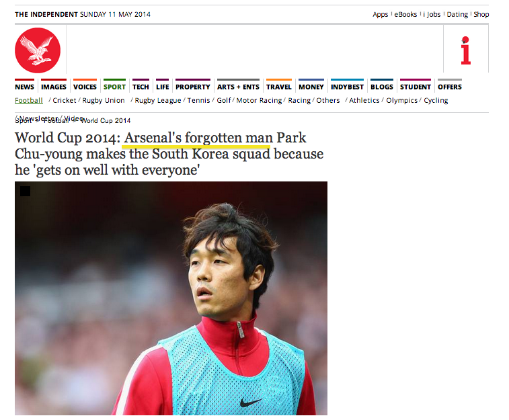Click the Independent eagle logo
The height and width of the screenshot is (420, 509).
tap(38, 50)
